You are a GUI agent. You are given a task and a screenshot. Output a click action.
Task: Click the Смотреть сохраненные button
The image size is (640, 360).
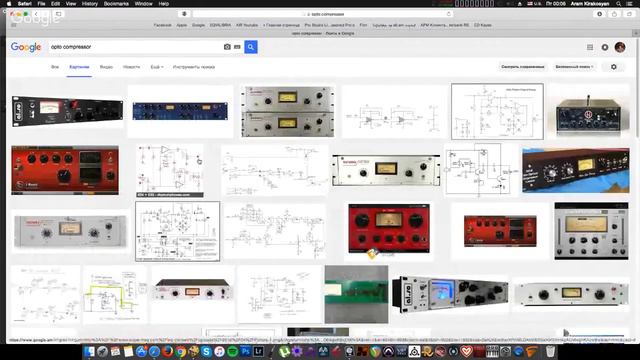click(x=522, y=67)
